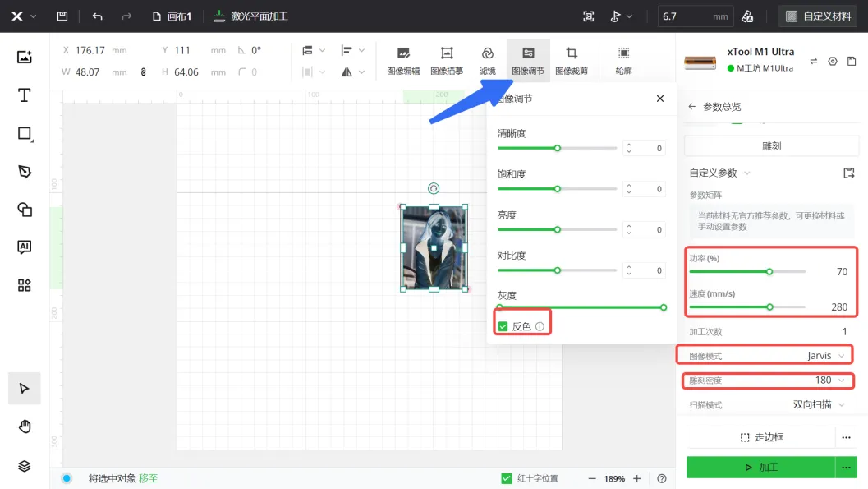The height and width of the screenshot is (489, 868).
Task: Open 滤镜 filter tool
Action: pos(487,61)
